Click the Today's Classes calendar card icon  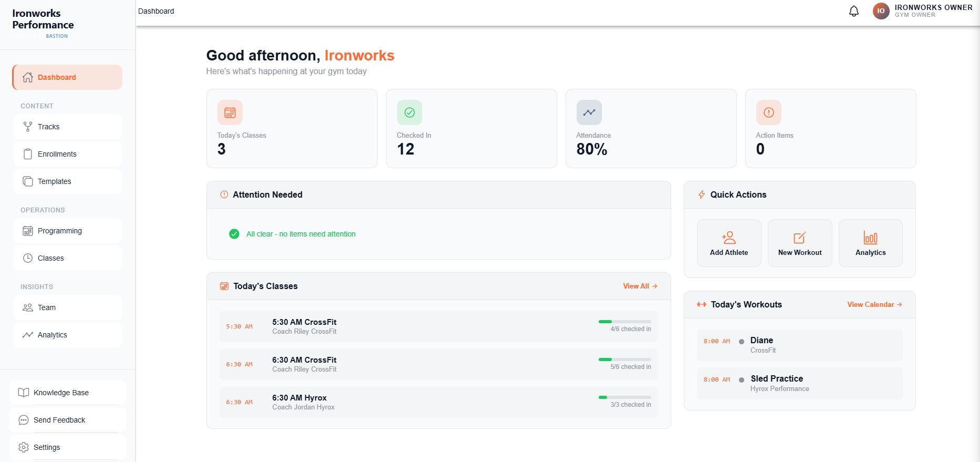tap(230, 112)
